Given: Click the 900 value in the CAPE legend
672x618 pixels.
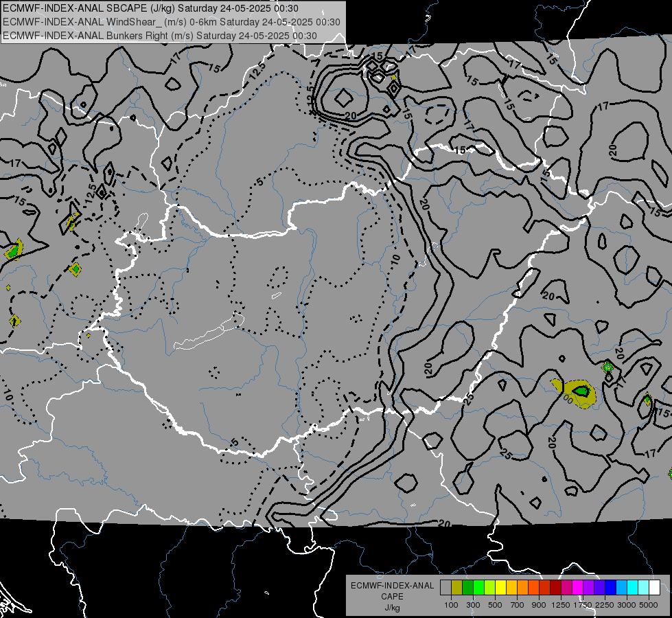Looking at the screenshot, I should [x=539, y=605].
